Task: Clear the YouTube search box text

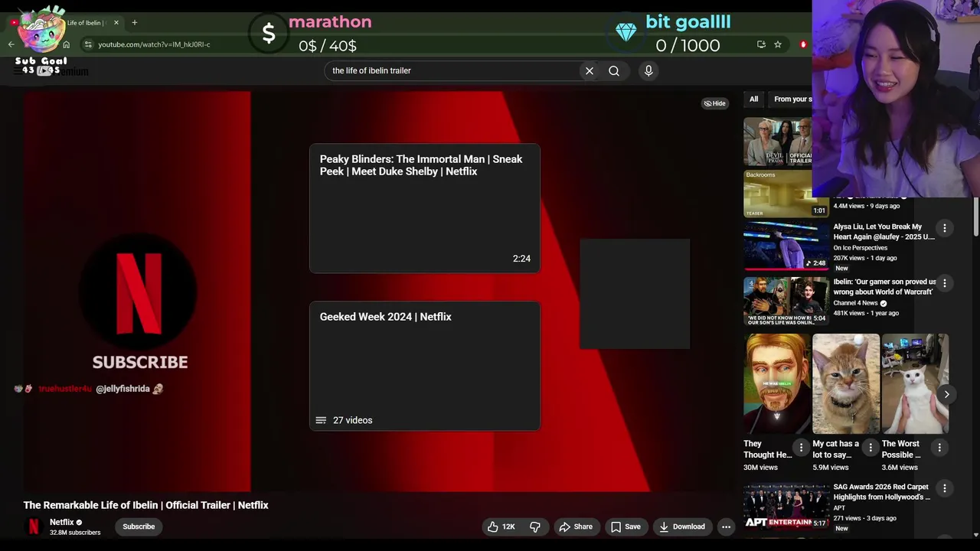Action: coord(590,70)
